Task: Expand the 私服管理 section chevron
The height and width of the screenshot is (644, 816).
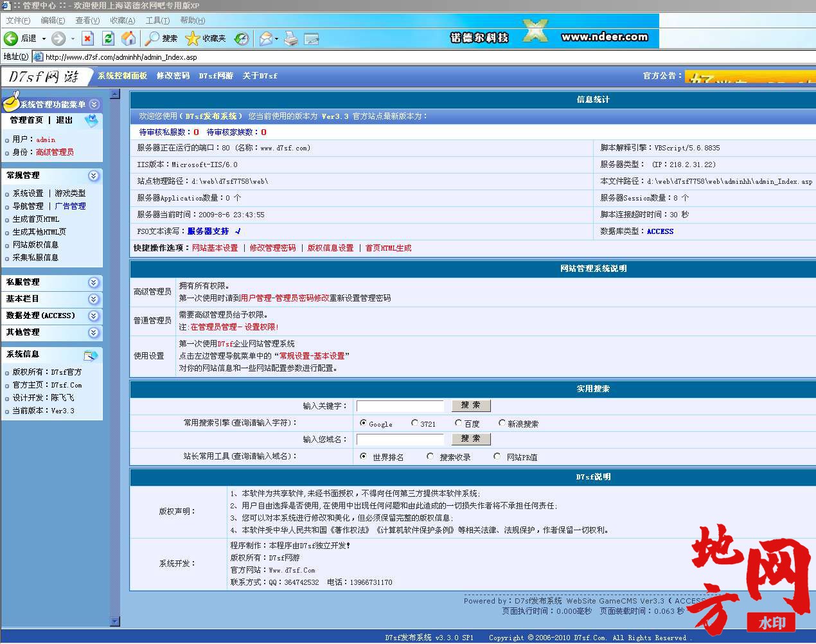Action: (94, 282)
